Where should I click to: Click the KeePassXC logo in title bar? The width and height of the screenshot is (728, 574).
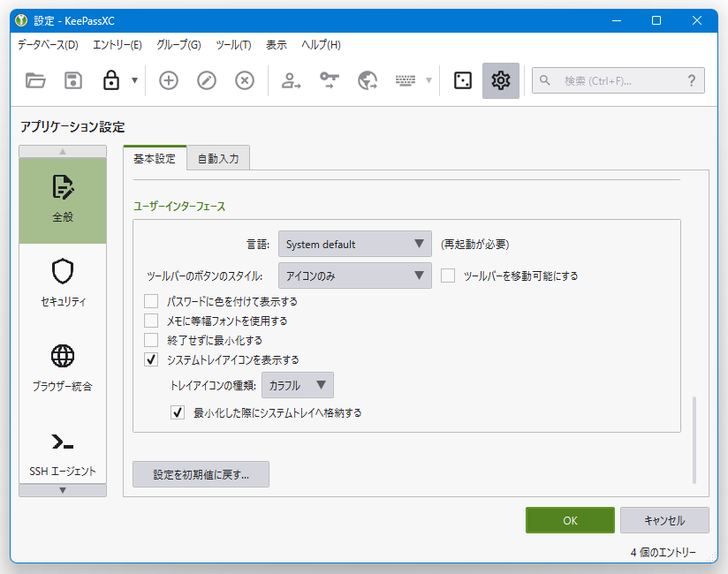[x=21, y=20]
